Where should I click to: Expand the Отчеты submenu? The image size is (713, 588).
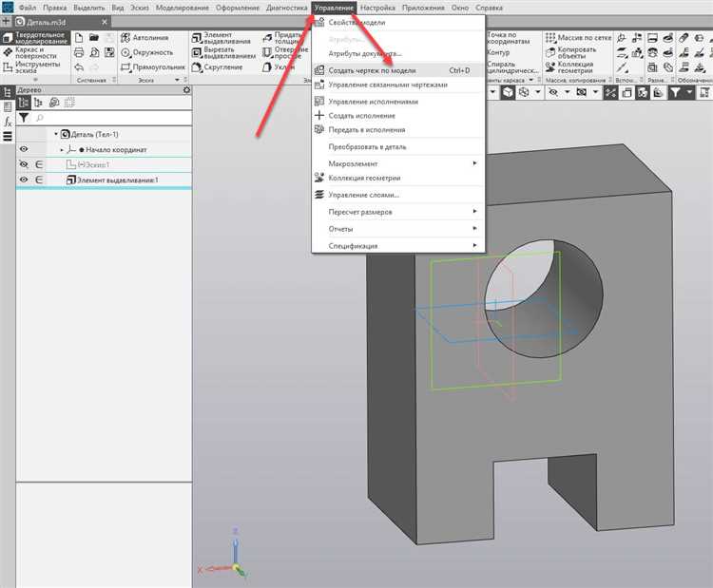(398, 229)
